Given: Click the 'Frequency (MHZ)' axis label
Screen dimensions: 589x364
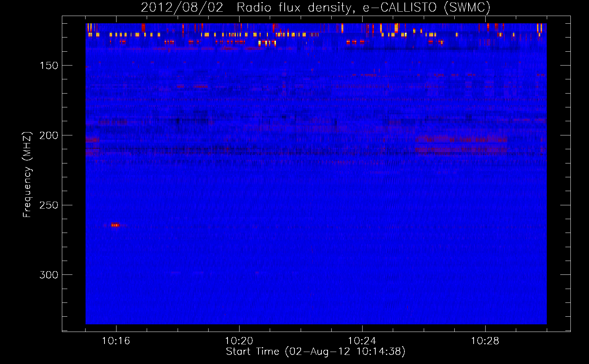Looking at the screenshot, I should [27, 174].
